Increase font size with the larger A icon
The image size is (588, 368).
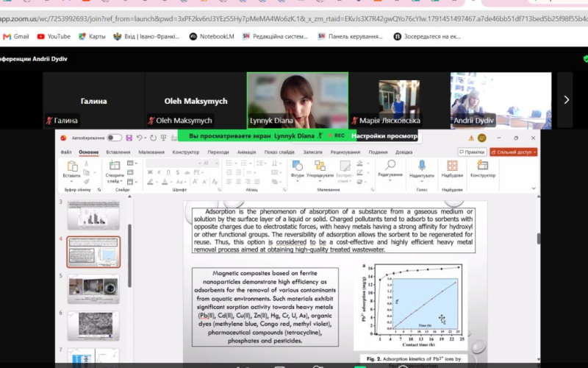coord(195,182)
